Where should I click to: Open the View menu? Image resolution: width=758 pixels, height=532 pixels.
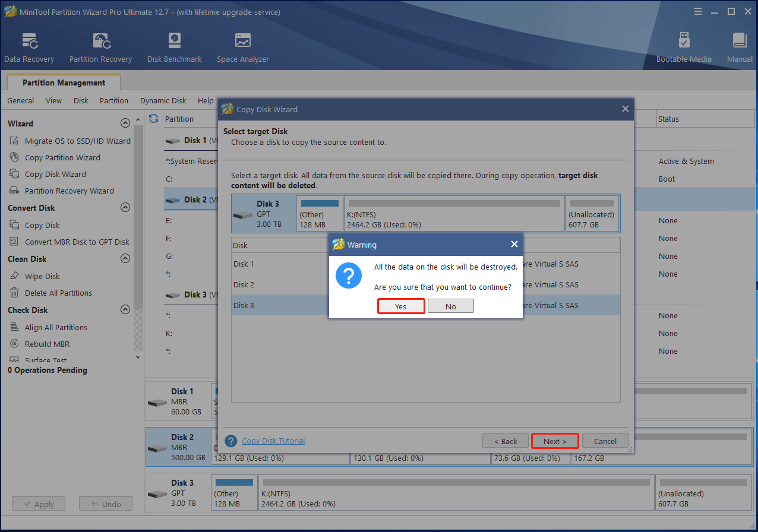click(54, 100)
